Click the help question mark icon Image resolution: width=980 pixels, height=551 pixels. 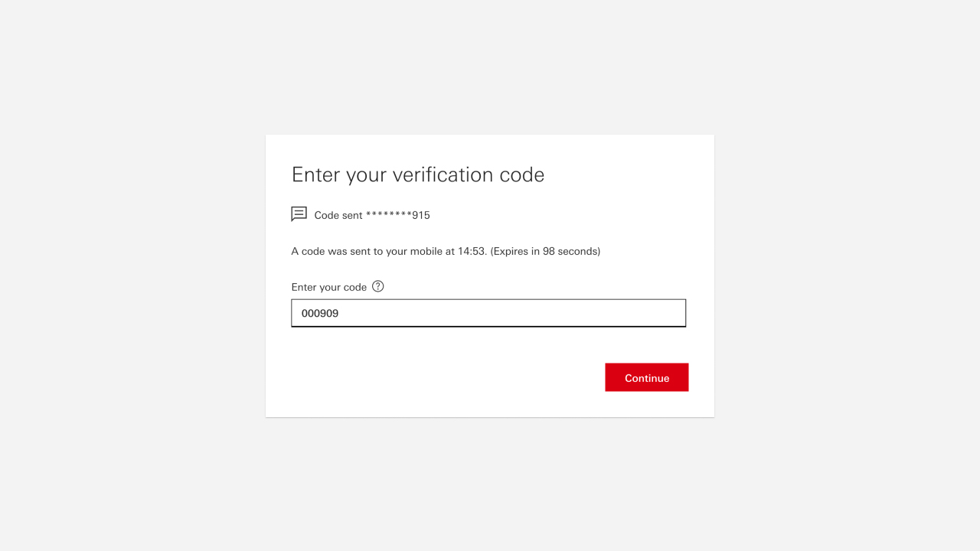[377, 286]
